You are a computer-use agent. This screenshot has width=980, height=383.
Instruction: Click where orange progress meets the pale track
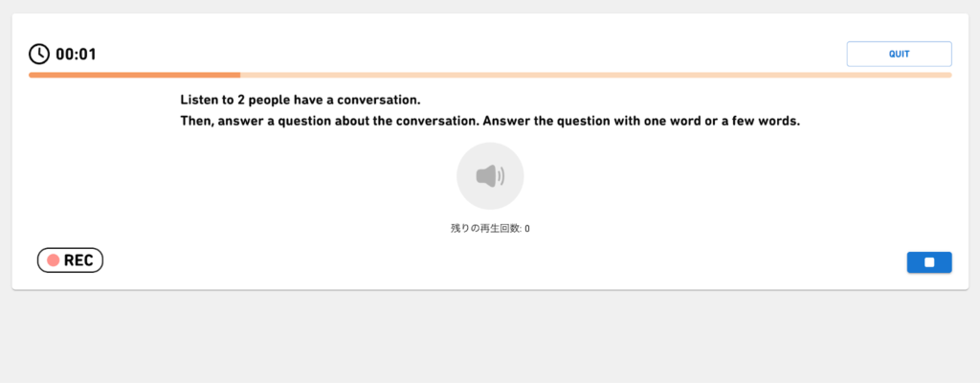click(240, 75)
